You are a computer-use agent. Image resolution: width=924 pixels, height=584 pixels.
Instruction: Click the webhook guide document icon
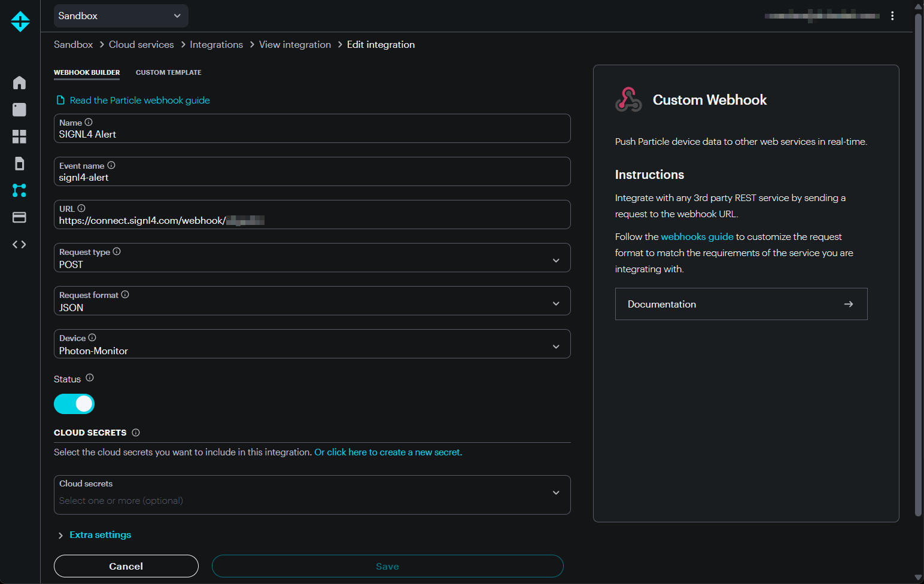(60, 100)
